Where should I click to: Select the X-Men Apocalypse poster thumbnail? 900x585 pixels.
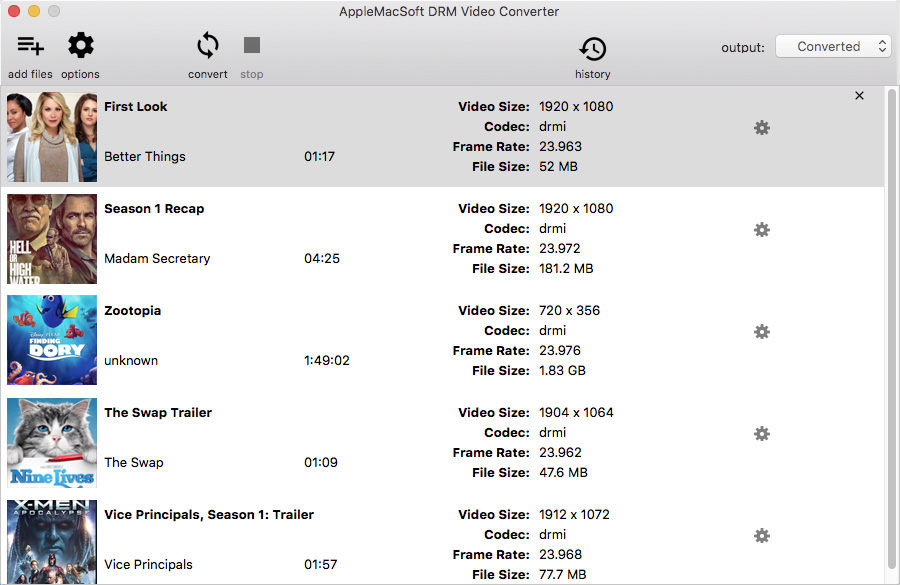tap(52, 542)
